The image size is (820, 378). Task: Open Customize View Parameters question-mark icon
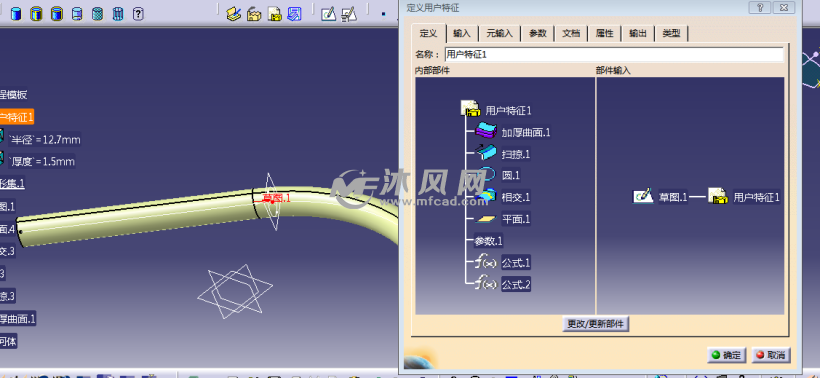click(x=138, y=14)
